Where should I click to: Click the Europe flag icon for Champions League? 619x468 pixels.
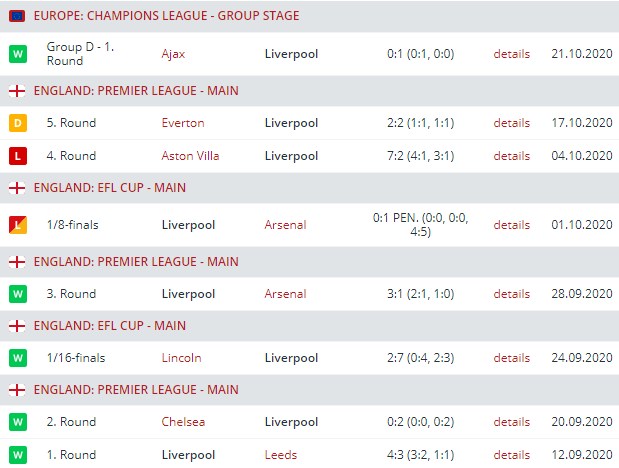(16, 16)
